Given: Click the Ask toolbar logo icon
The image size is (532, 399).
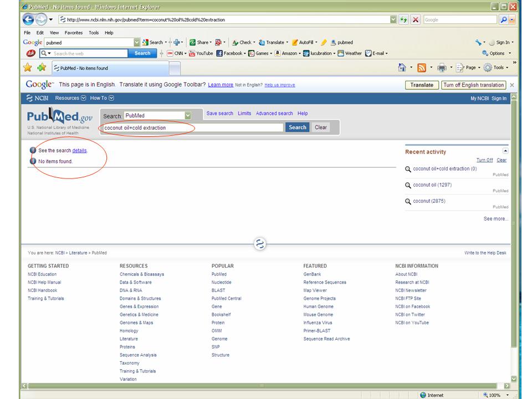Looking at the screenshot, I should click(x=31, y=53).
